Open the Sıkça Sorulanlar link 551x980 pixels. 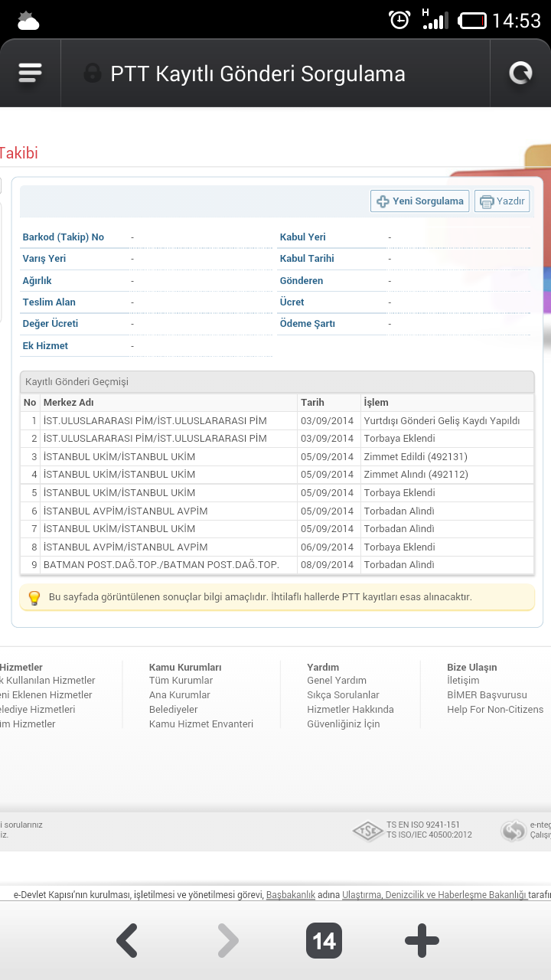[x=343, y=694]
